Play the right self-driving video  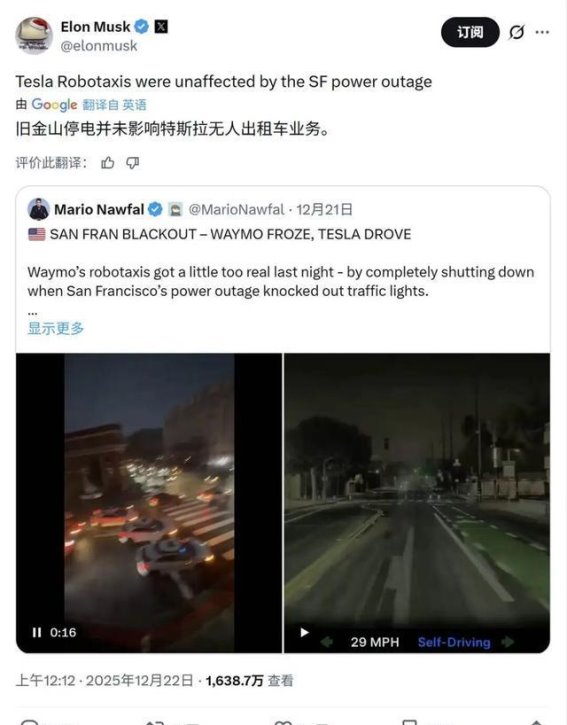(x=304, y=632)
